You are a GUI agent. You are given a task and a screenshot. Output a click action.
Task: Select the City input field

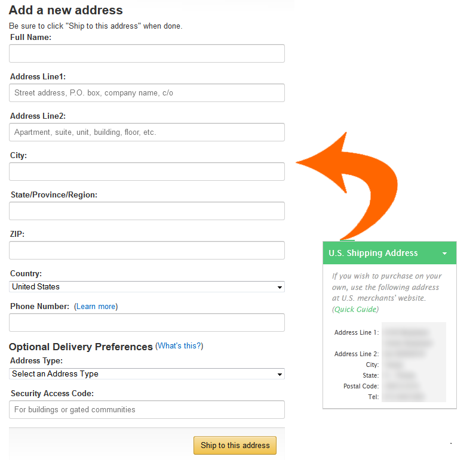[147, 172]
